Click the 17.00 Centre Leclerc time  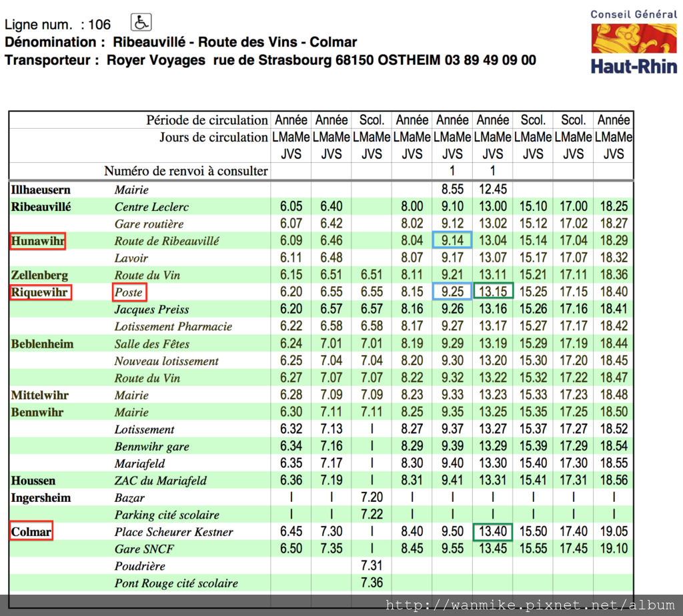pyautogui.click(x=573, y=206)
